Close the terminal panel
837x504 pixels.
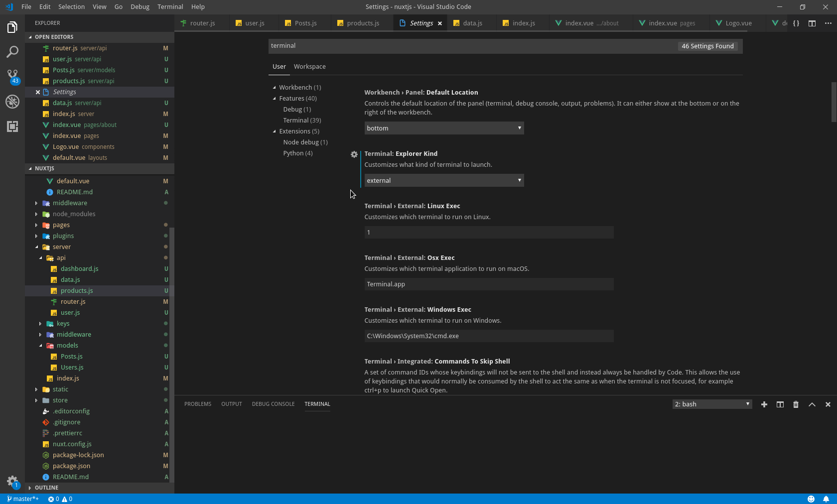828,404
